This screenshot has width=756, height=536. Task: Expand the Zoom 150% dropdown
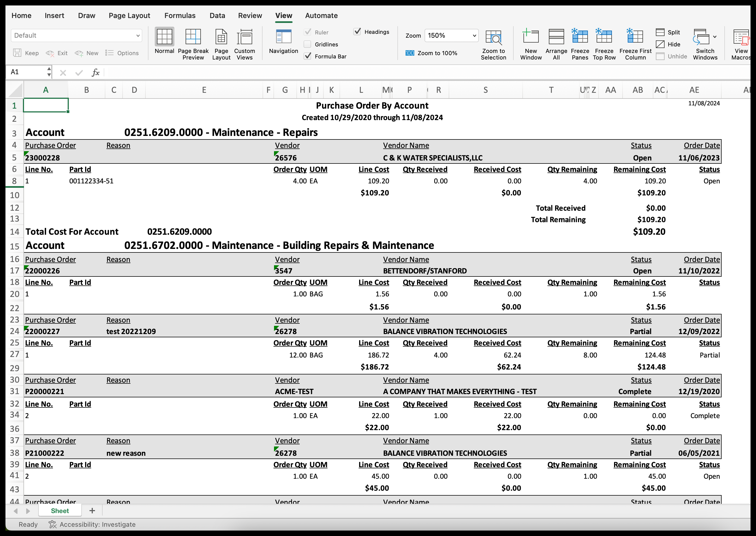tap(474, 36)
